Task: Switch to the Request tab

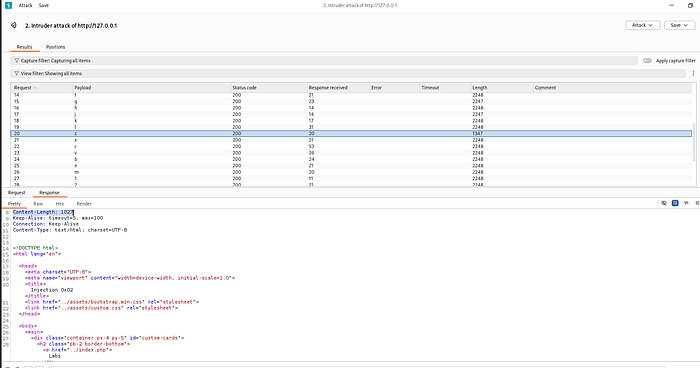Action: (17, 193)
